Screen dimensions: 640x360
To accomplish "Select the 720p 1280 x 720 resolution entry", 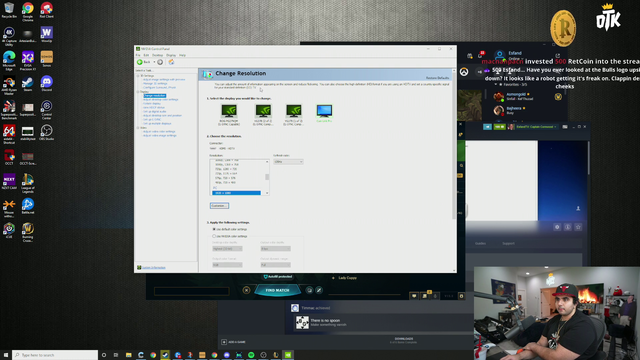I will (x=226, y=169).
